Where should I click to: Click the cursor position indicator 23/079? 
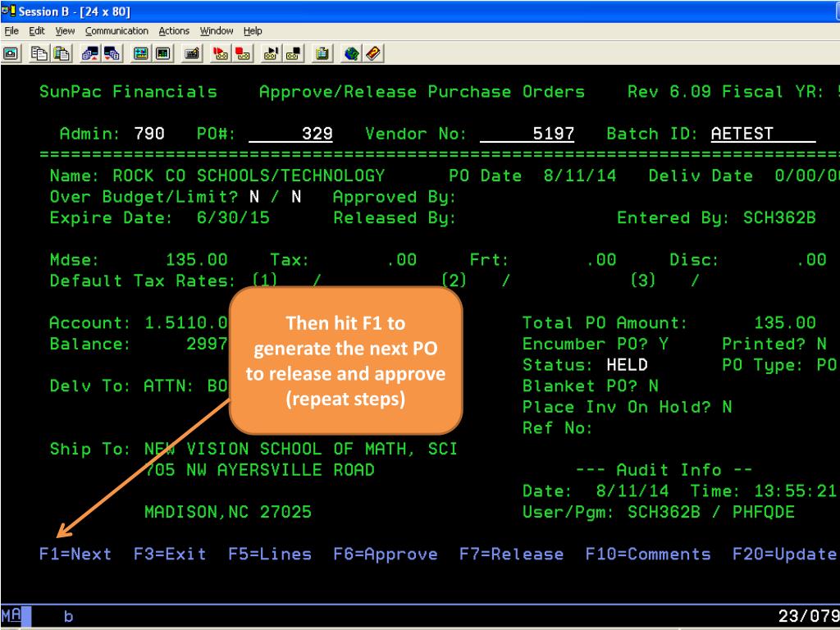(808, 616)
